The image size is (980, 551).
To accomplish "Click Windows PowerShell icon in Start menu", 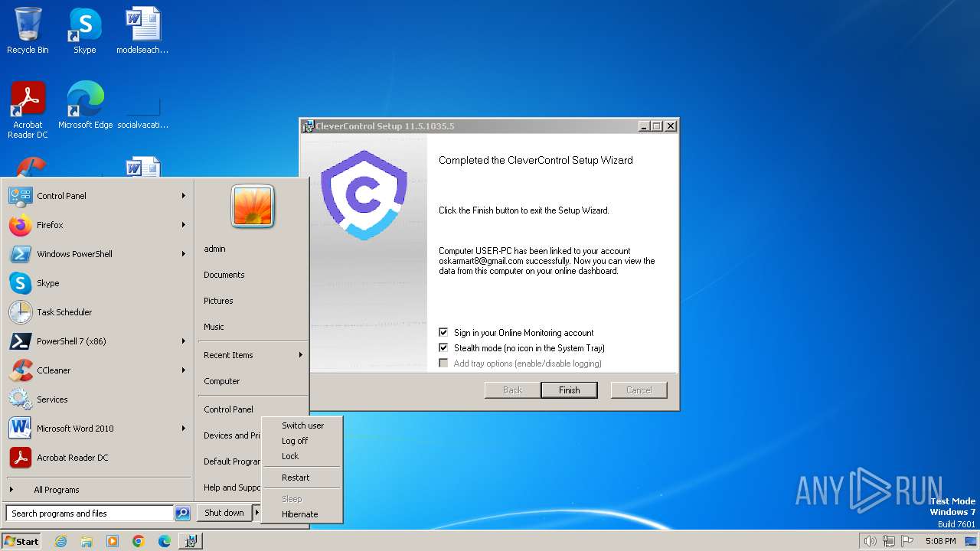I will pyautogui.click(x=21, y=254).
